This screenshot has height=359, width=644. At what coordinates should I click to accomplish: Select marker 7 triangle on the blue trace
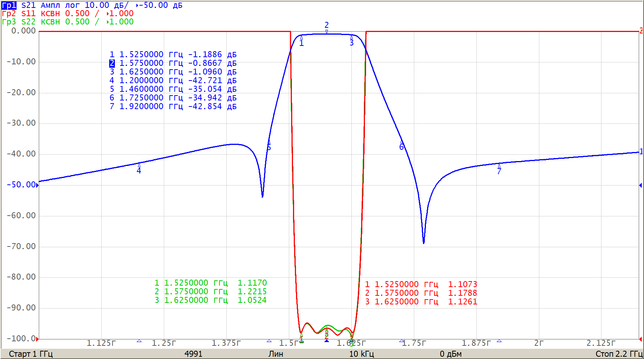pos(499,166)
